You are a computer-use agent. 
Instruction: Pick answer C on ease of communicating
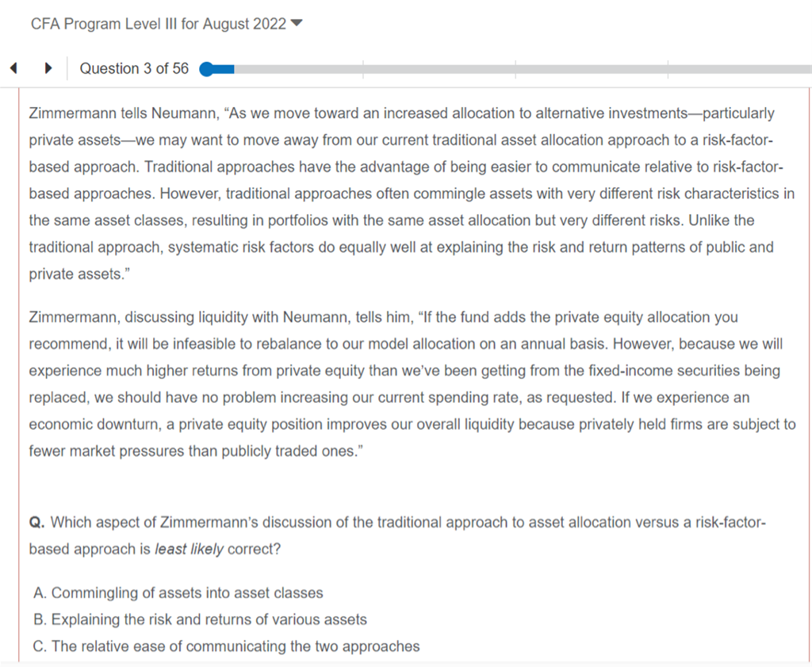point(227,646)
